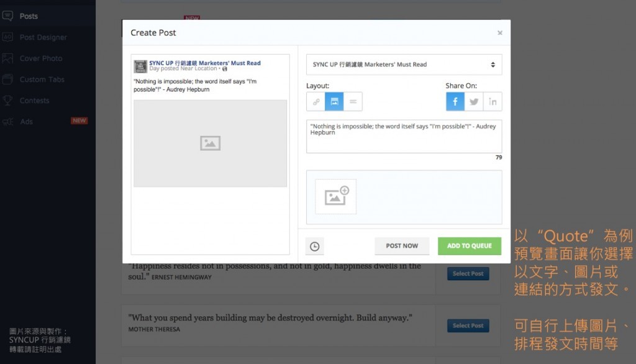Open Post Designer in the sidebar
The width and height of the screenshot is (636, 364).
click(x=43, y=37)
